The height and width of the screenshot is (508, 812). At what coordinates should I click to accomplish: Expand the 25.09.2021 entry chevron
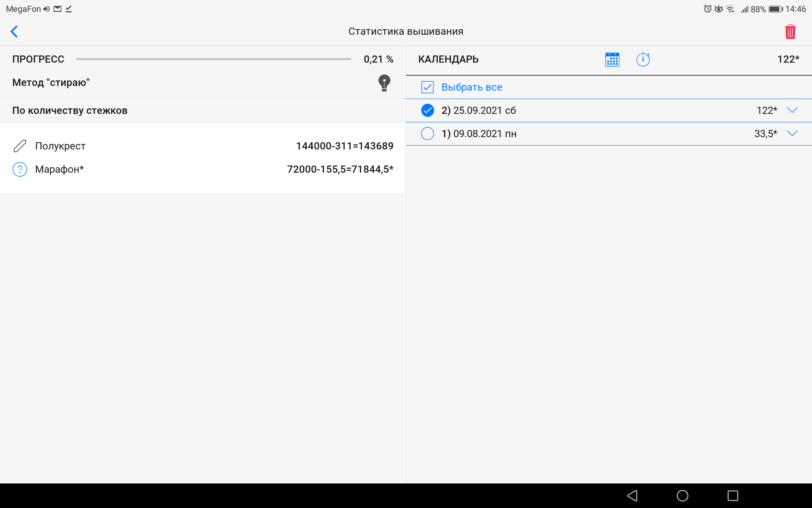792,110
